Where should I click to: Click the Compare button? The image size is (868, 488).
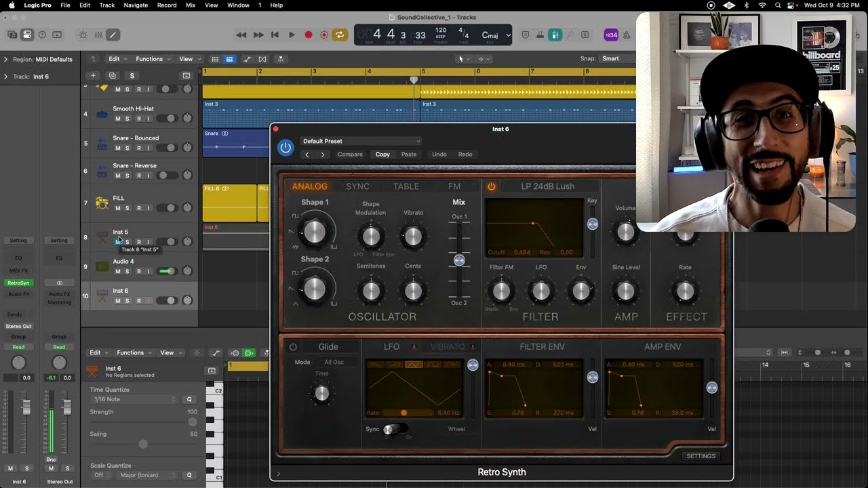click(x=350, y=155)
